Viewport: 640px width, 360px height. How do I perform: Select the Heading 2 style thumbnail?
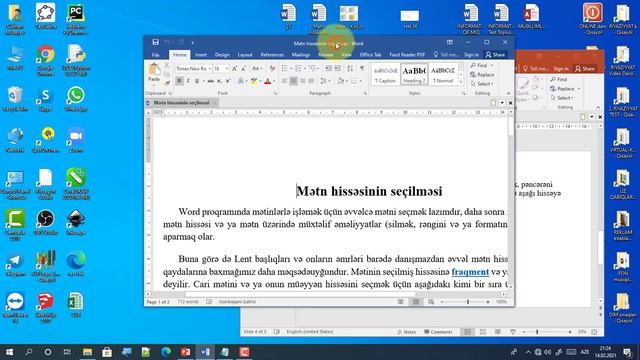[x=414, y=74]
